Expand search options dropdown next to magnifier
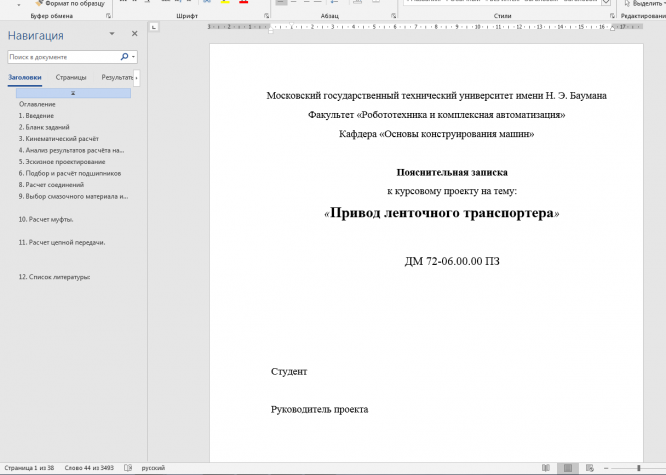 [132, 58]
